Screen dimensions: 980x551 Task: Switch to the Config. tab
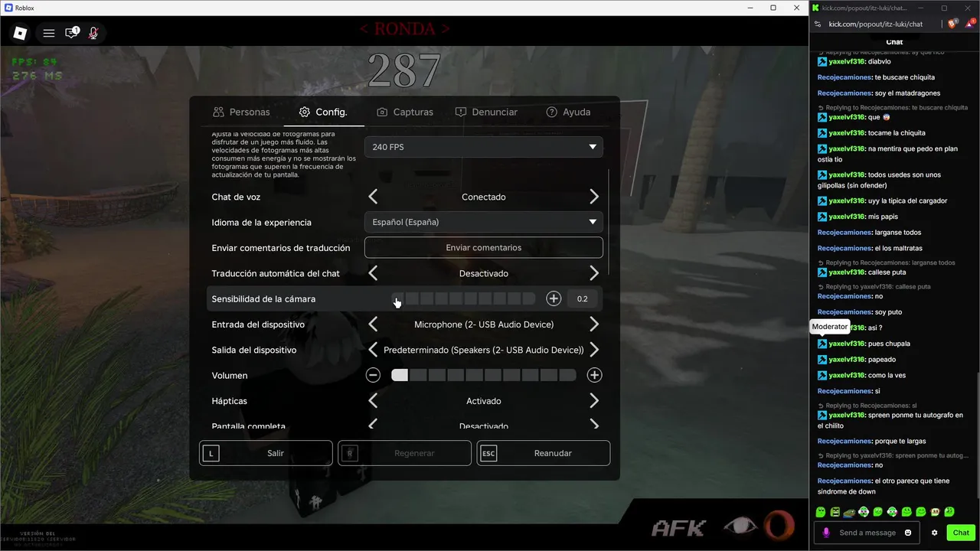click(x=323, y=112)
